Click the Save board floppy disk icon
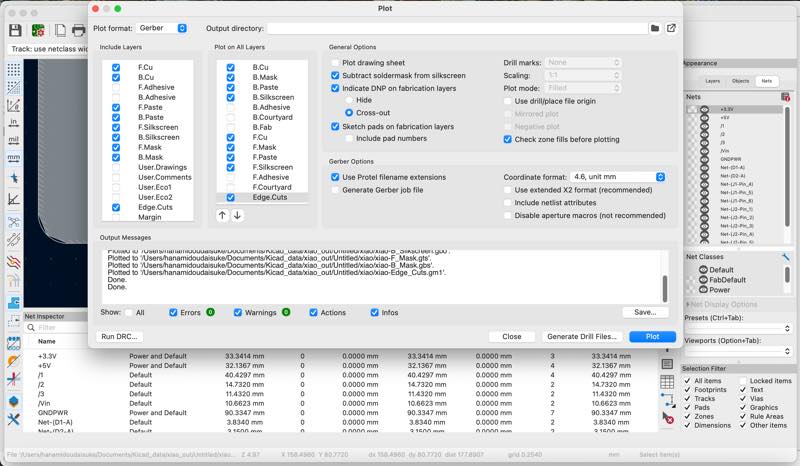800x466 pixels. coord(15,30)
